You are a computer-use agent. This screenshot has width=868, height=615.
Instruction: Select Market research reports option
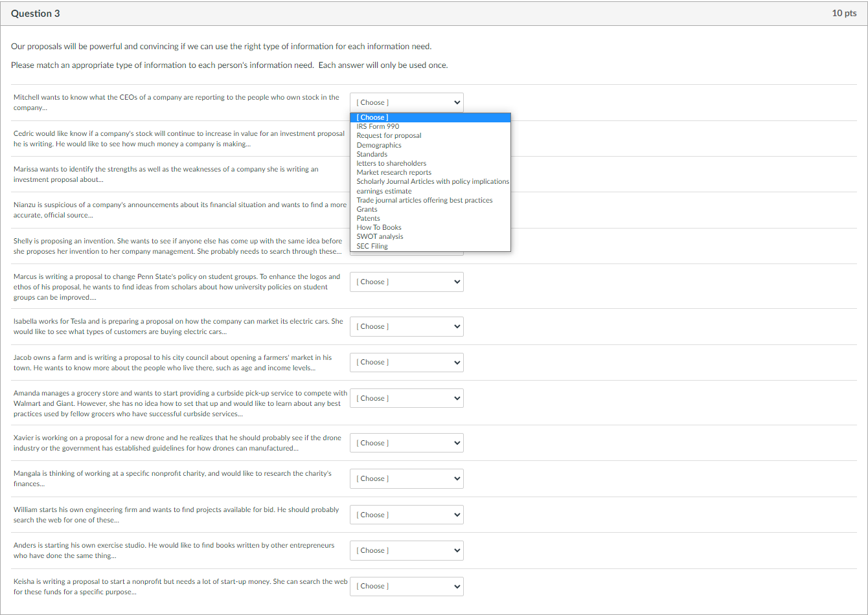(430, 172)
